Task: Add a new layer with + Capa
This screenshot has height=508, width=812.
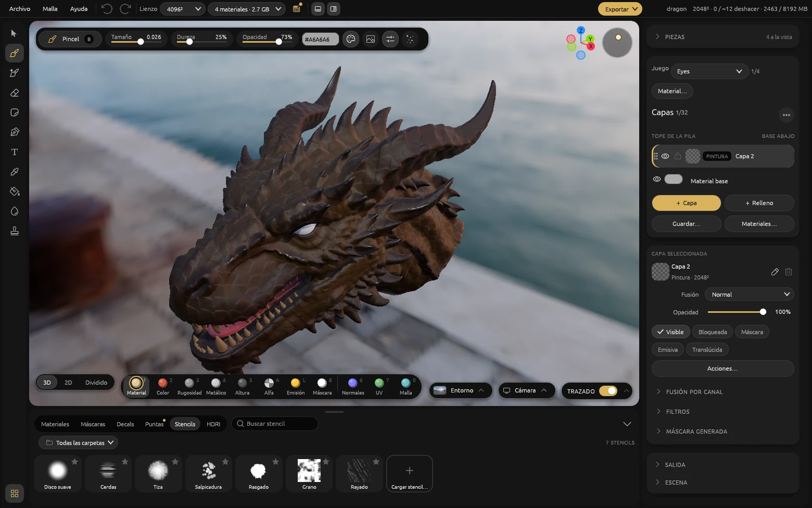Action: pos(686,203)
